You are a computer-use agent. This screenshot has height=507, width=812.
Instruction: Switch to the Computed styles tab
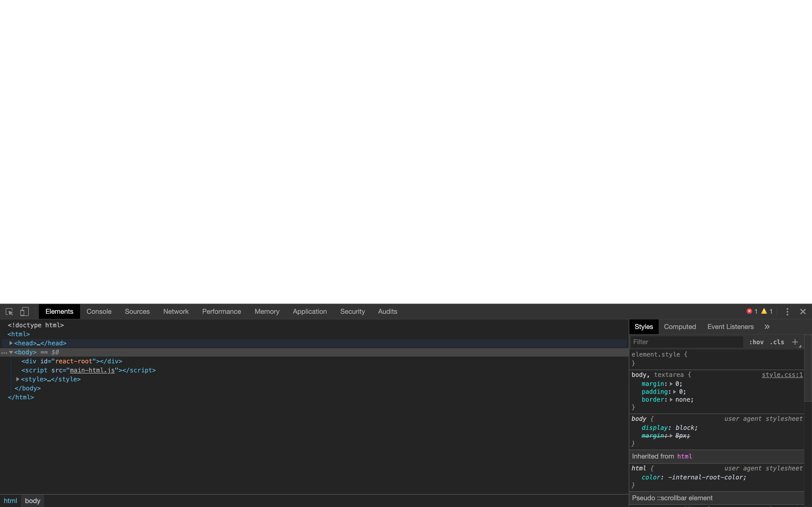click(x=680, y=327)
